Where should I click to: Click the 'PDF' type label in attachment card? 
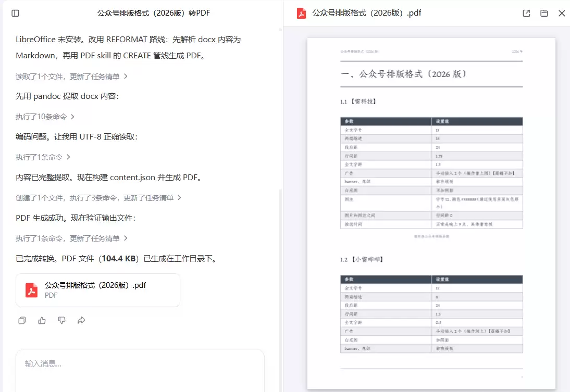51,295
